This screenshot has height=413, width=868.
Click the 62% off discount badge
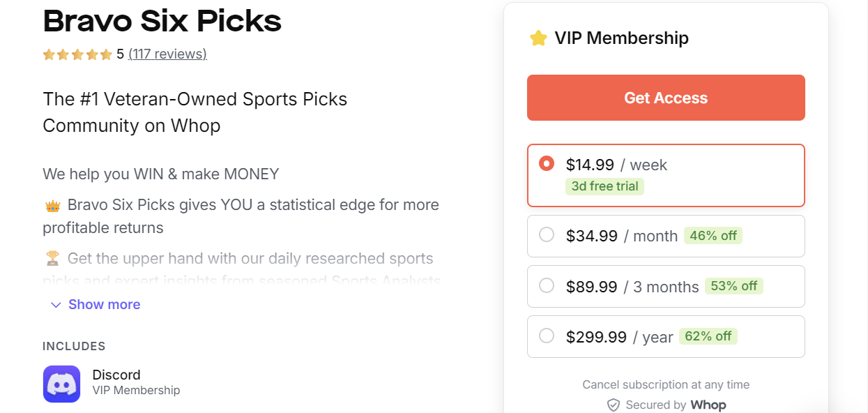[x=708, y=336]
